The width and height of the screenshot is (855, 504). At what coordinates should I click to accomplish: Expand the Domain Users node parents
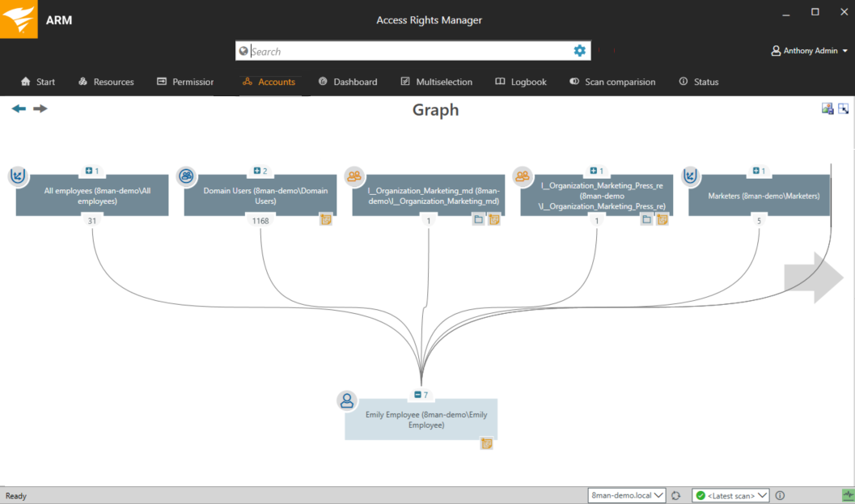(257, 171)
